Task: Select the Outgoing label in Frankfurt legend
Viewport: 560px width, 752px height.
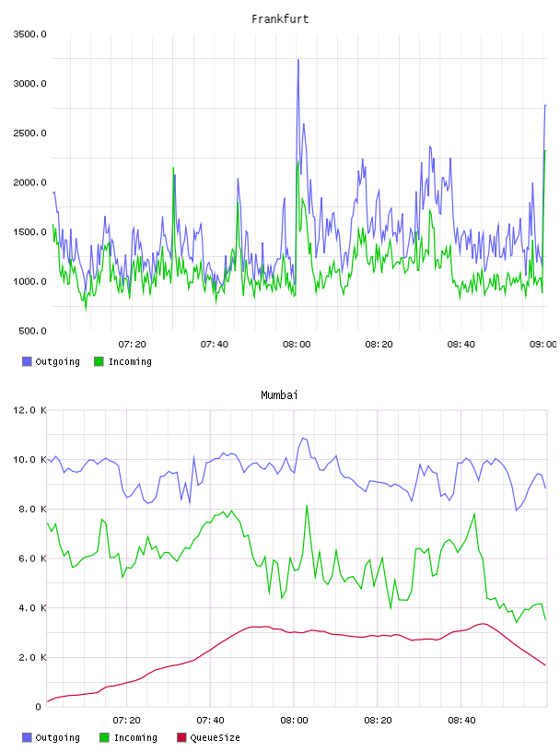Action: click(57, 361)
